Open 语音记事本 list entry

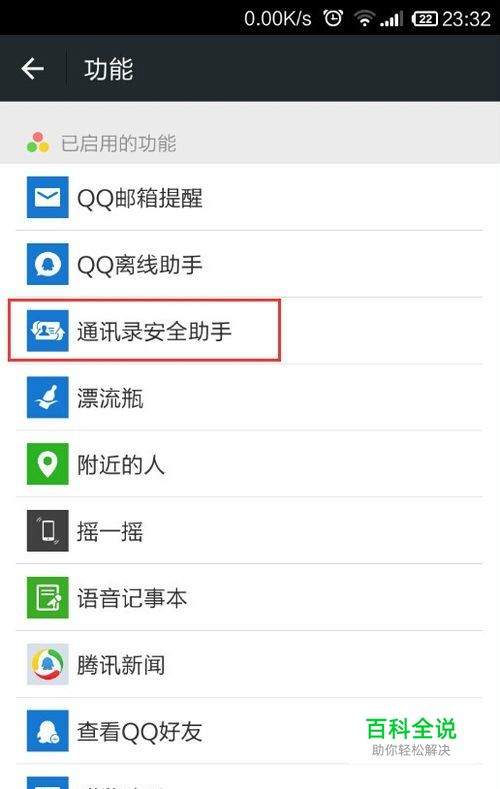point(249,598)
